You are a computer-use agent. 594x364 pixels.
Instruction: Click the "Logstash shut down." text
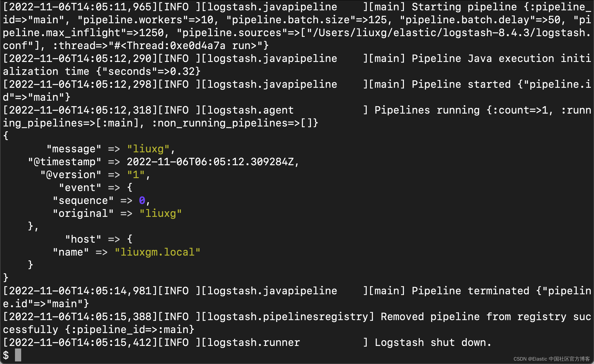pos(433,343)
